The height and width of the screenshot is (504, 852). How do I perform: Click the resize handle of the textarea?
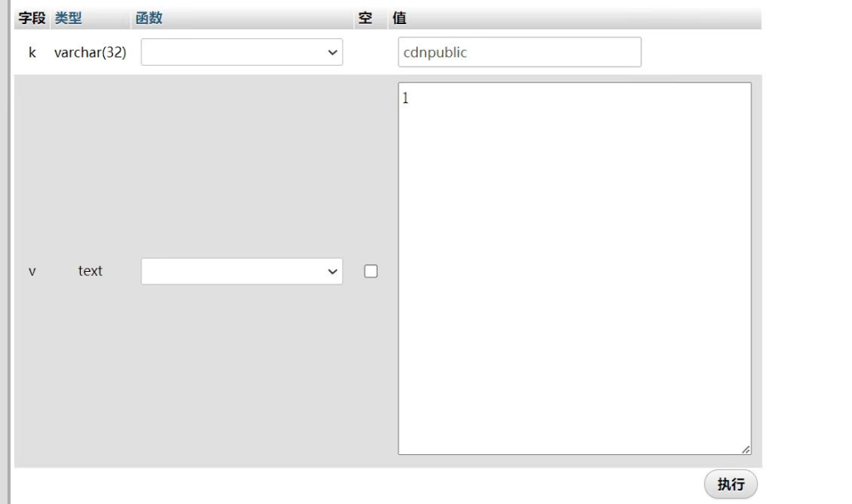(745, 449)
